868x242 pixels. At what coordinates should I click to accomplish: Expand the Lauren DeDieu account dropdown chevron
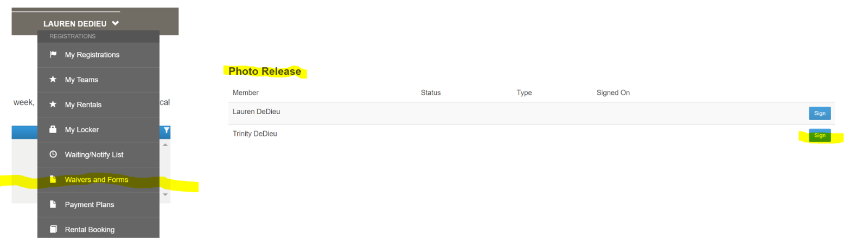[x=116, y=23]
